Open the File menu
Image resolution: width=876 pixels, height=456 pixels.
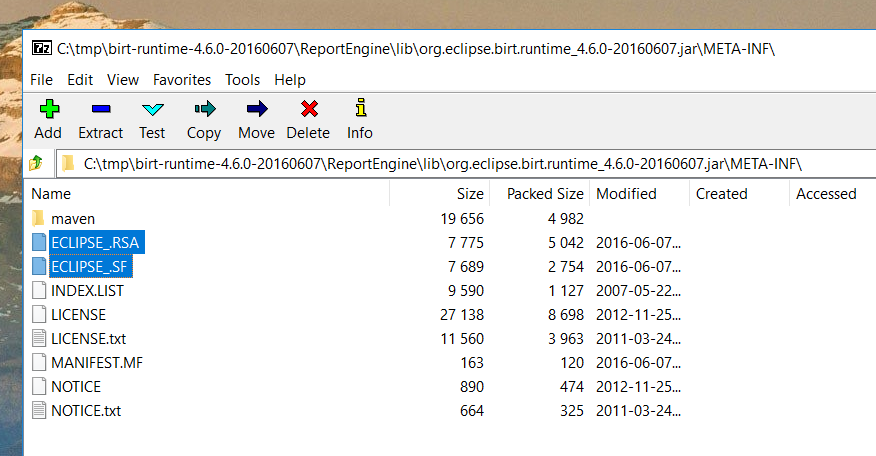41,80
